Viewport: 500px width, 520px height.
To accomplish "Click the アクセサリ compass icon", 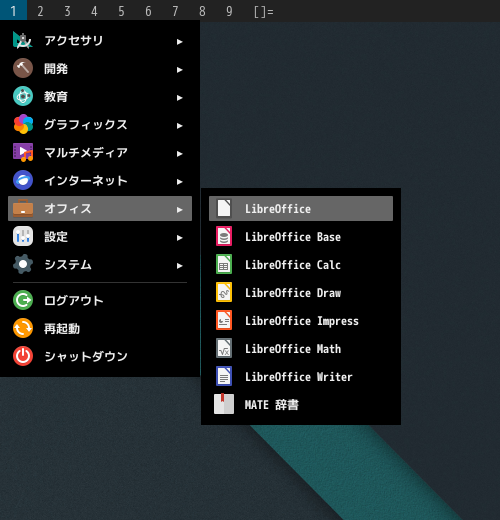I will coord(23,40).
